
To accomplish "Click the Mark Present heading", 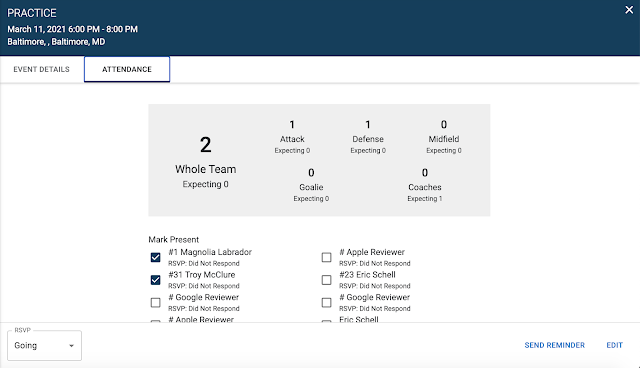I will (x=173, y=239).
